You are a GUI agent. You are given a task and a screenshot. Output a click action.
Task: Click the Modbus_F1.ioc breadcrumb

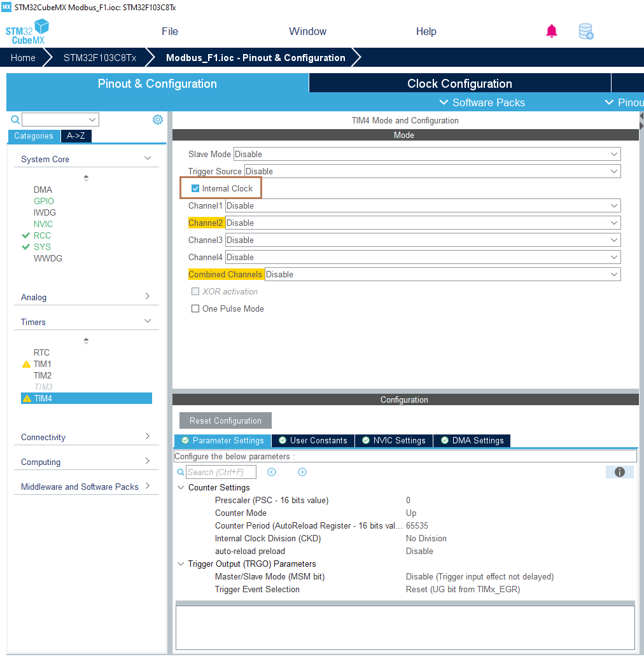pos(256,58)
